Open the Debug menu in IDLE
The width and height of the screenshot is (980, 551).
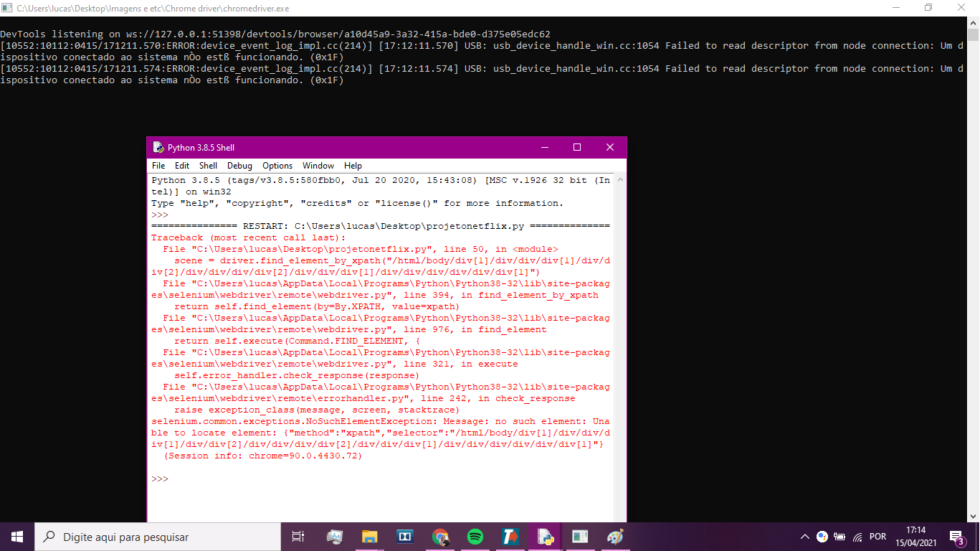(240, 166)
